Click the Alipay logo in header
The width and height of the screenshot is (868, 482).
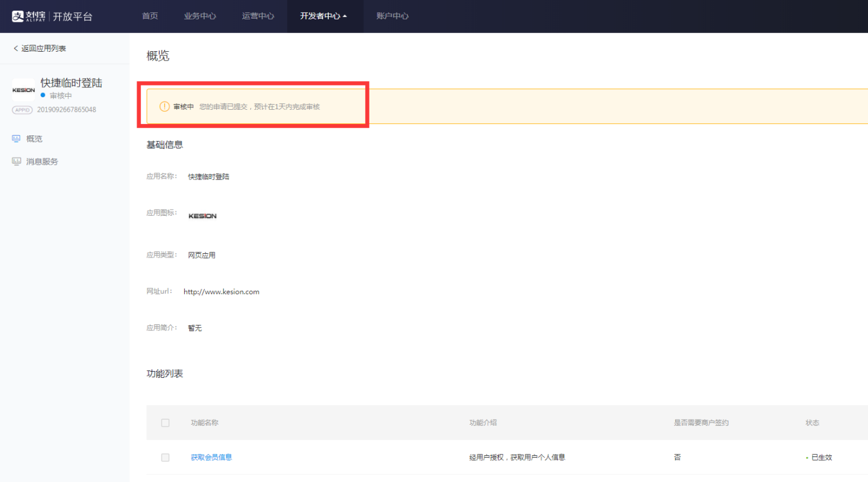29,16
